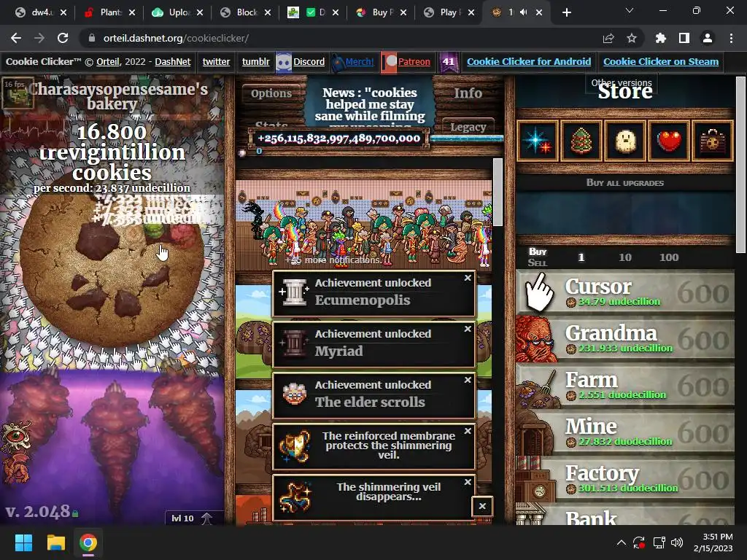Image resolution: width=747 pixels, height=560 pixels.
Task: Toggle the browser side panel
Action: coord(684,38)
